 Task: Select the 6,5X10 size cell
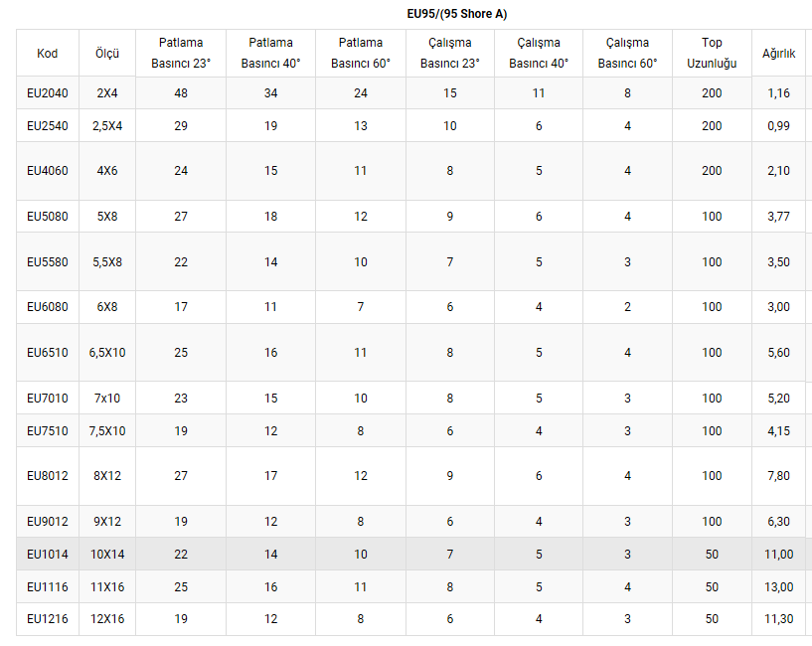click(x=107, y=353)
